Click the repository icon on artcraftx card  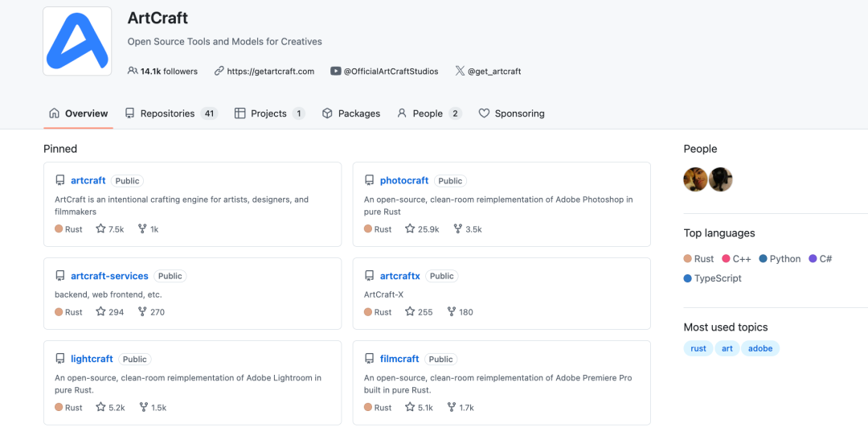(369, 276)
